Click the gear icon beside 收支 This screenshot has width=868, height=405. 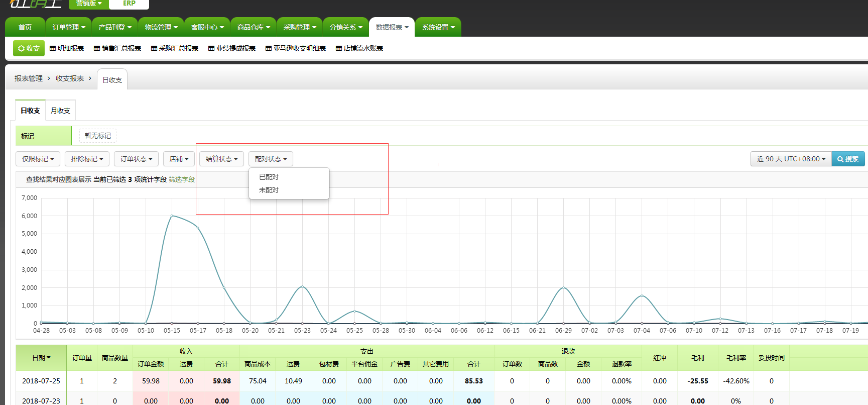click(x=21, y=48)
